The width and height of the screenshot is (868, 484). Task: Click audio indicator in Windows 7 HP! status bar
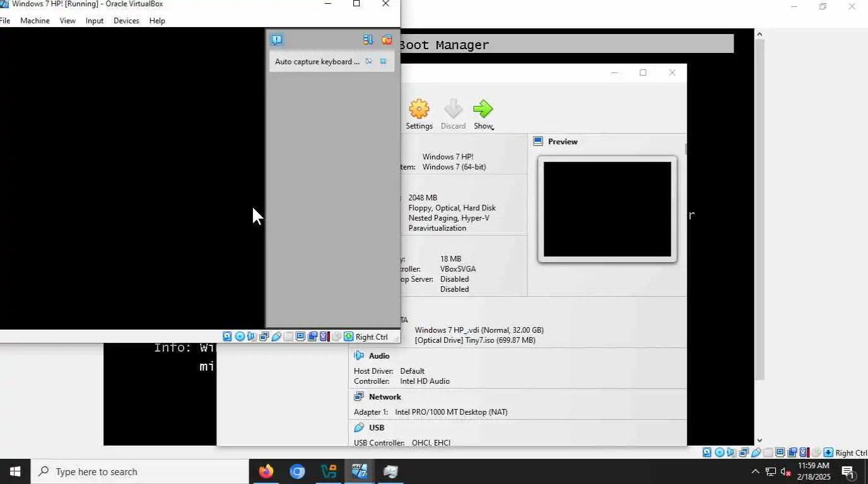252,337
